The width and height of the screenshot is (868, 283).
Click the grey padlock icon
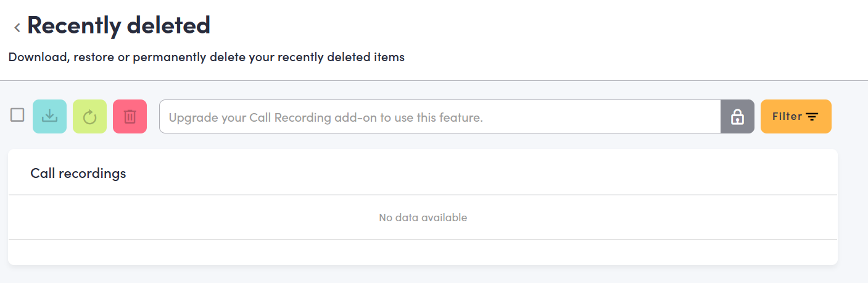point(737,117)
